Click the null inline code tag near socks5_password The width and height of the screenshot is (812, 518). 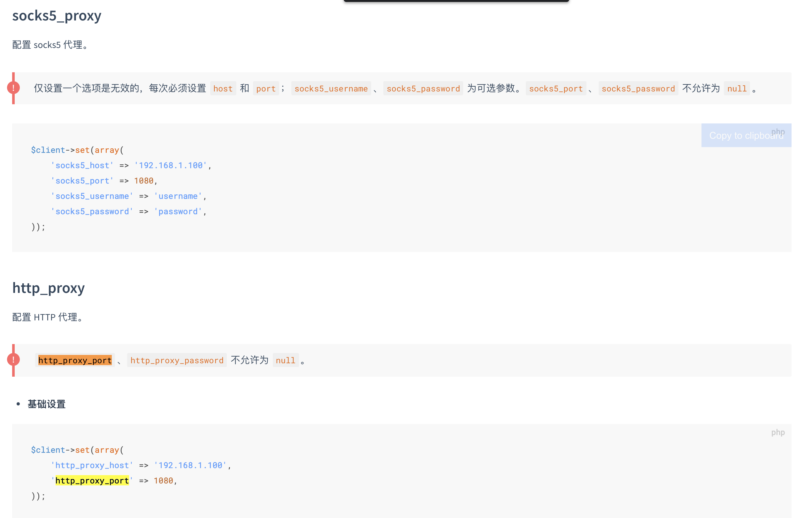(737, 89)
